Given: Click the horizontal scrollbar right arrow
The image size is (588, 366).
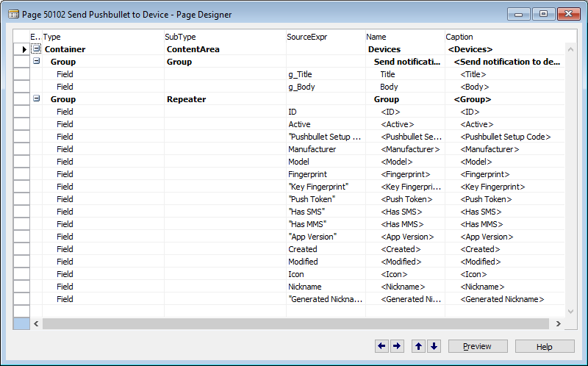Looking at the screenshot, I should (558, 323).
